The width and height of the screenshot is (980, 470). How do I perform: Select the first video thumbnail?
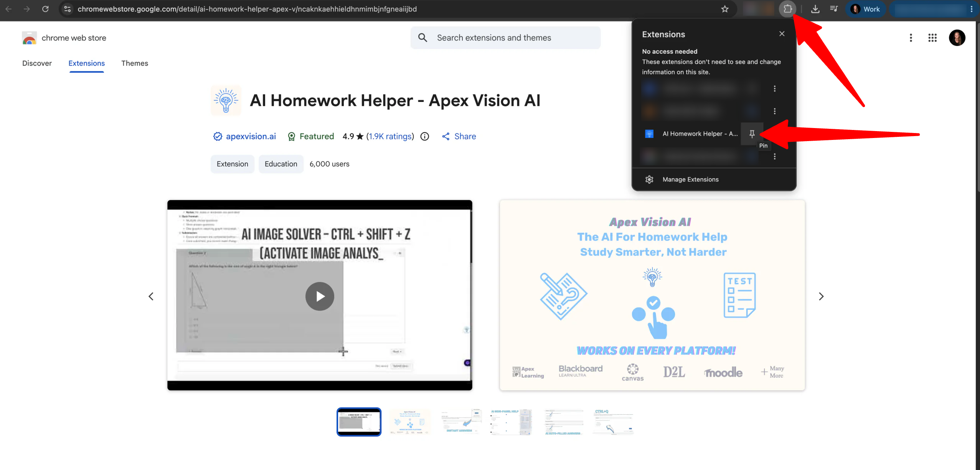[x=359, y=421]
